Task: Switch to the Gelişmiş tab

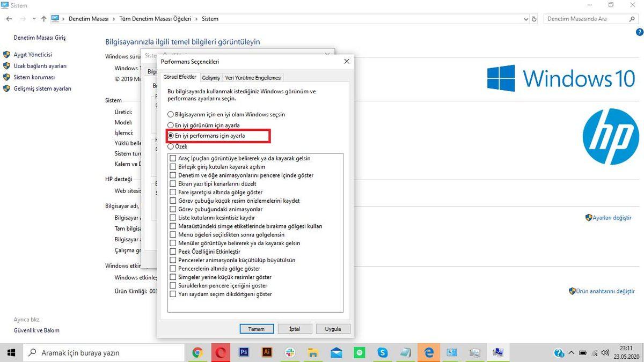Action: [x=210, y=77]
